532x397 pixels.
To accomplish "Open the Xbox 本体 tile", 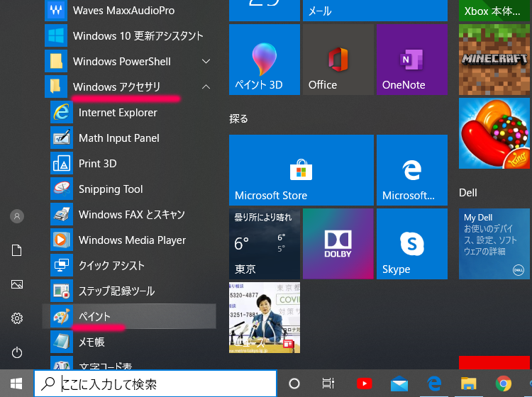I will [x=494, y=11].
